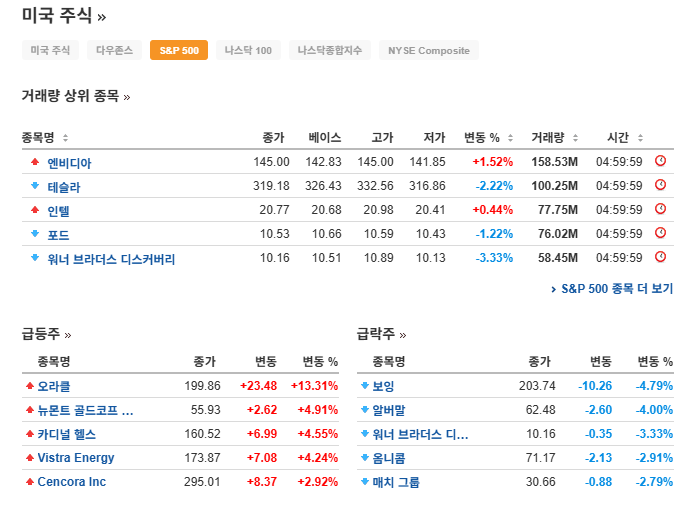Click the up arrow beside 오라클
690x510 pixels.
[x=30, y=386]
